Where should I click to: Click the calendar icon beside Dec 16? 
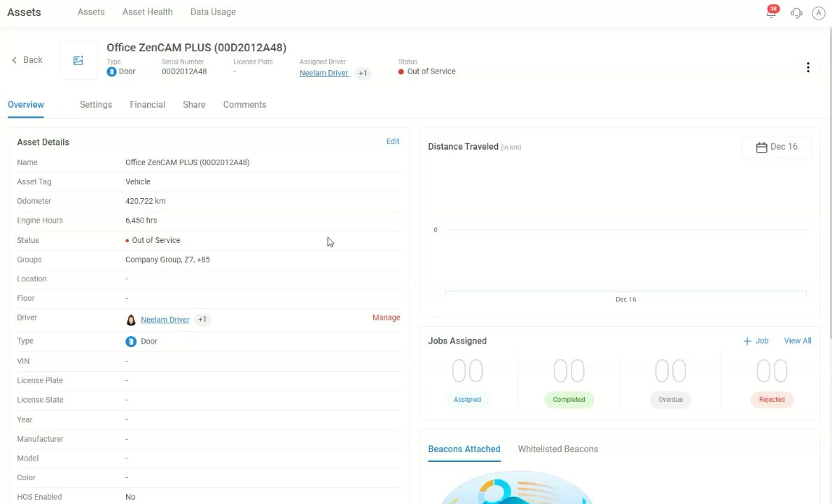tap(761, 147)
